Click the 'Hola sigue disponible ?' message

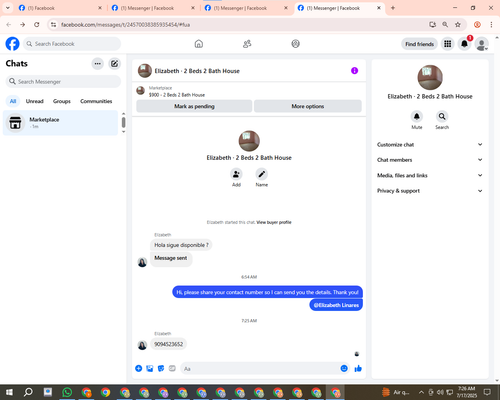(181, 245)
